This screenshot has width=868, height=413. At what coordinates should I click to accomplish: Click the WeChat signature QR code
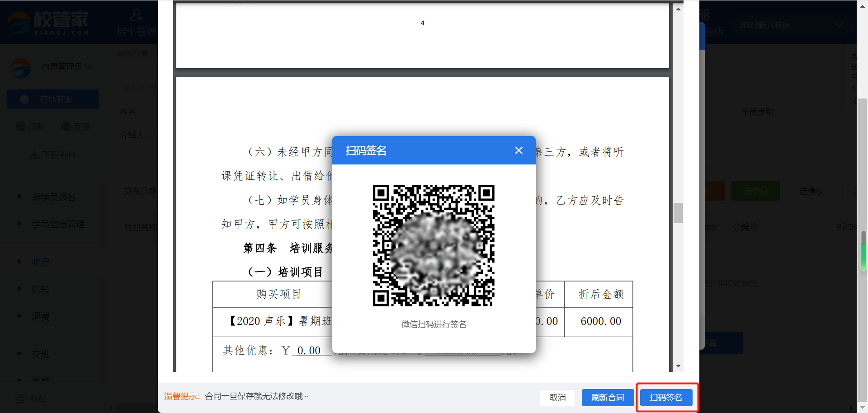433,245
